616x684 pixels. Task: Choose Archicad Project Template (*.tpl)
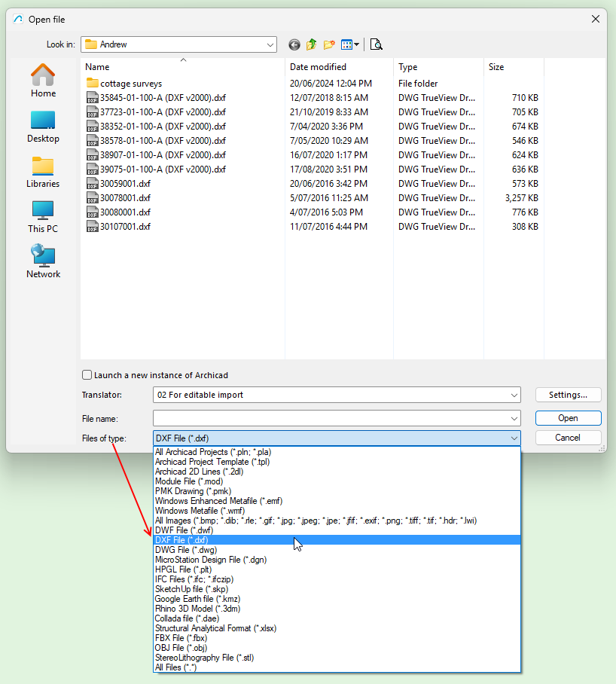point(337,462)
